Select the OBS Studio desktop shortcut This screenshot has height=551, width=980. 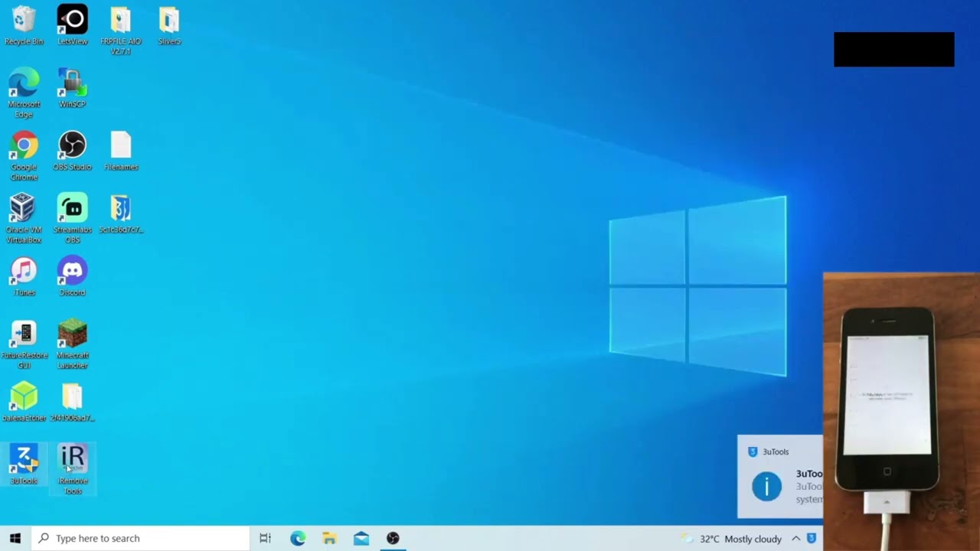click(73, 151)
